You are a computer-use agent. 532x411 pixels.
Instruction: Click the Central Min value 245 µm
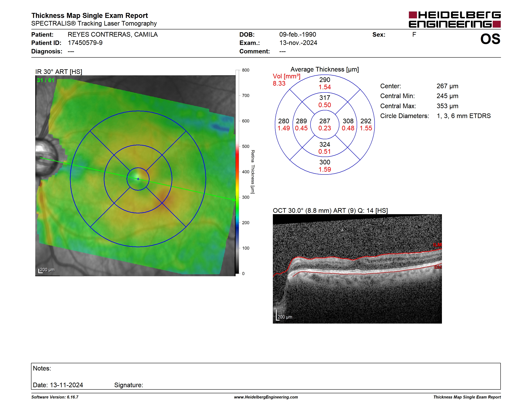[x=447, y=96]
